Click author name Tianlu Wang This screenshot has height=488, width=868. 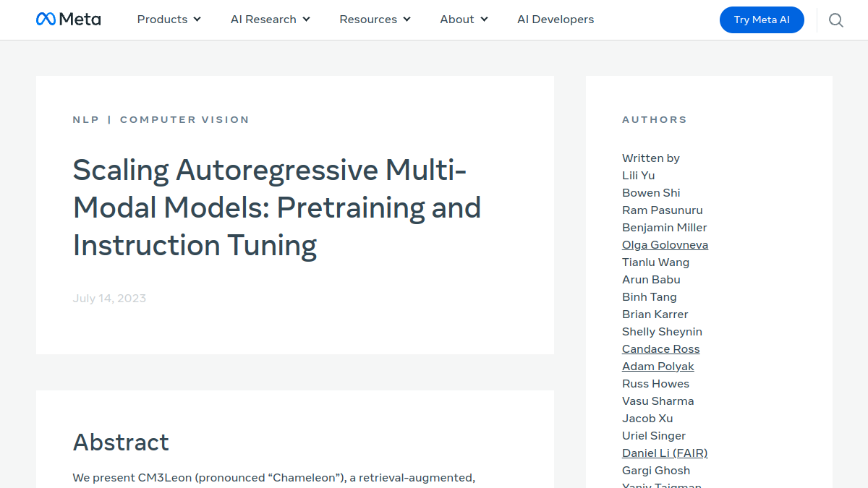coord(655,262)
